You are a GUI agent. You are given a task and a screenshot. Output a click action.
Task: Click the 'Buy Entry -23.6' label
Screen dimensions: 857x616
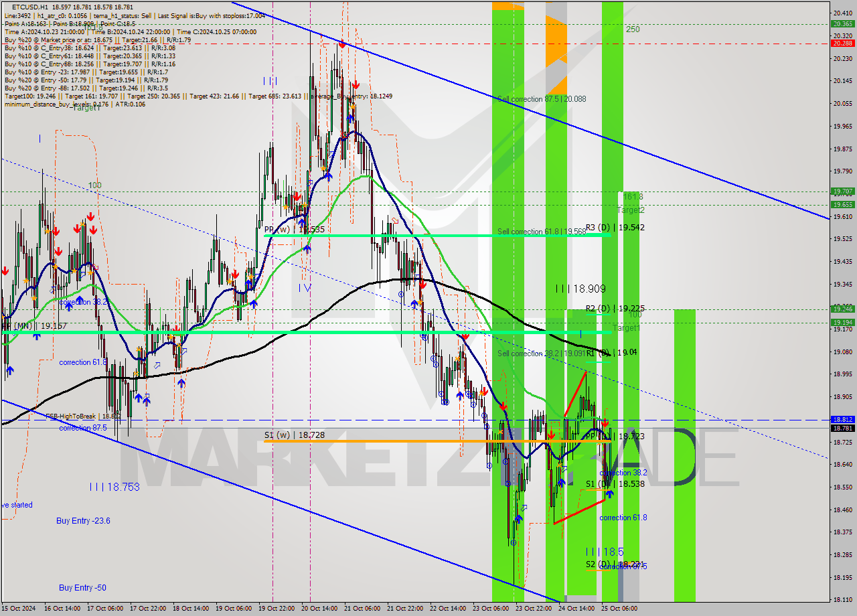tap(83, 521)
